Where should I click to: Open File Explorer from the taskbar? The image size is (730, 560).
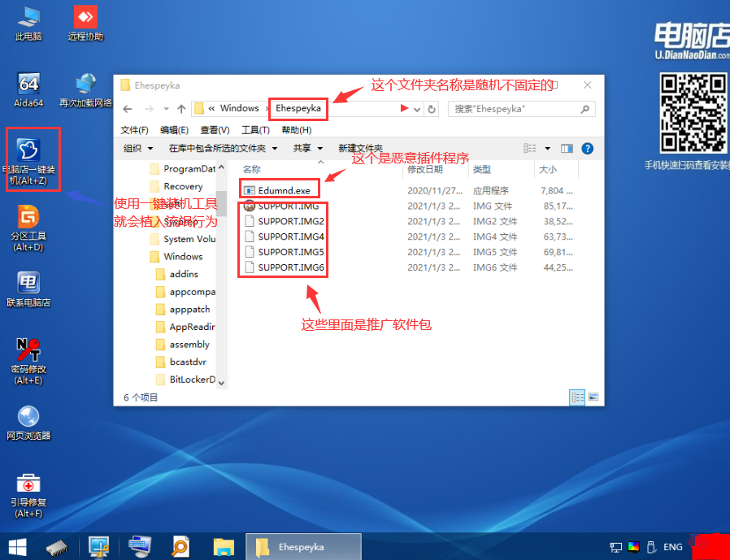point(224,547)
